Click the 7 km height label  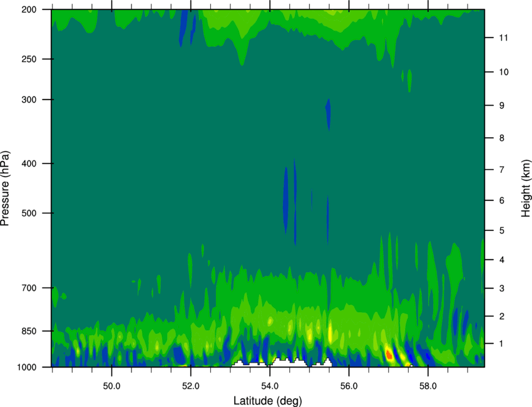(502, 170)
